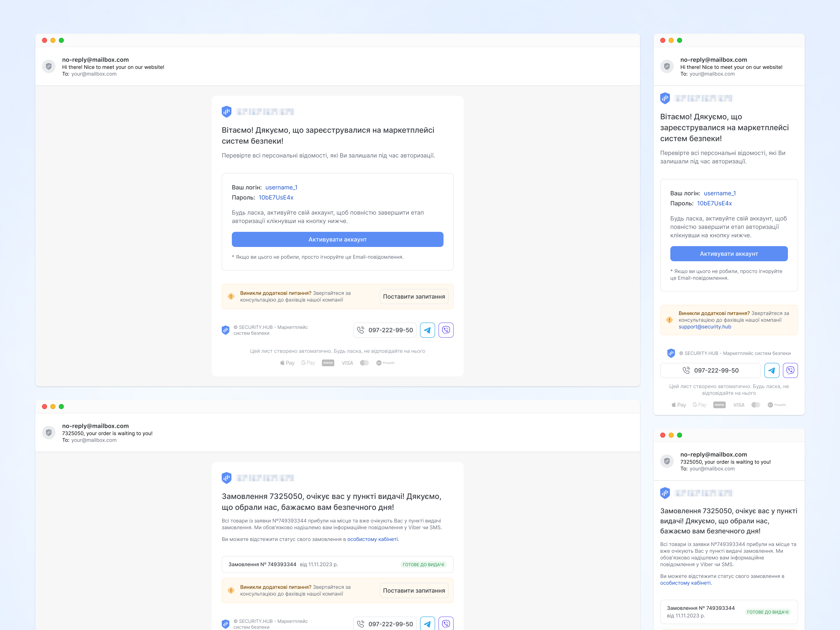Click the ГОТОВЕ ДО ВИДАЧІ status badge
The height and width of the screenshot is (630, 840).
[423, 564]
